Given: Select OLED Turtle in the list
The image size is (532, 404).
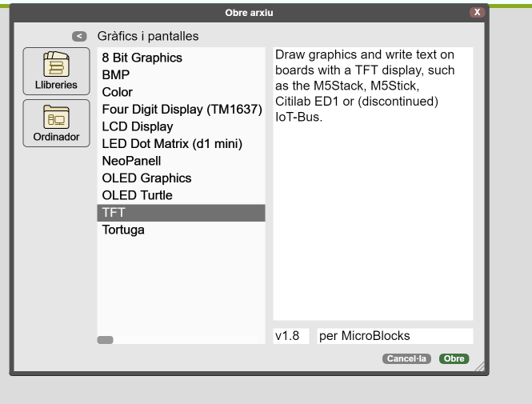Looking at the screenshot, I should (137, 195).
